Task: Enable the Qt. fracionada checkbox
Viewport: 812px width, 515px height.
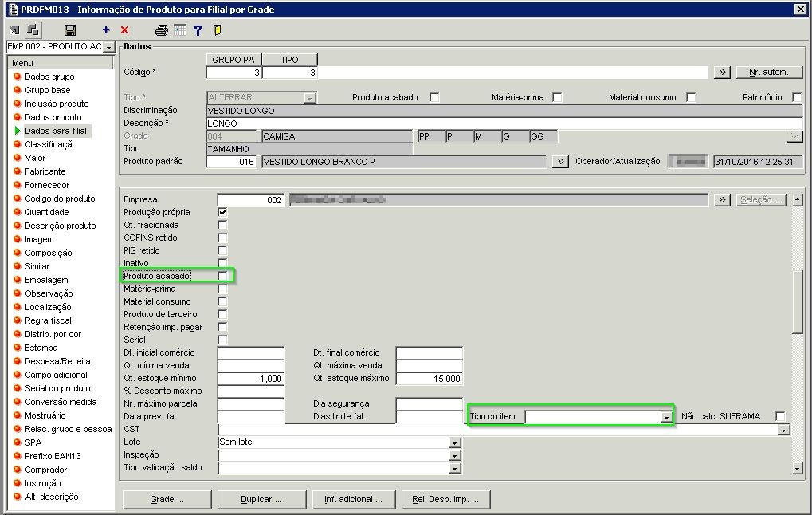Action: click(222, 225)
